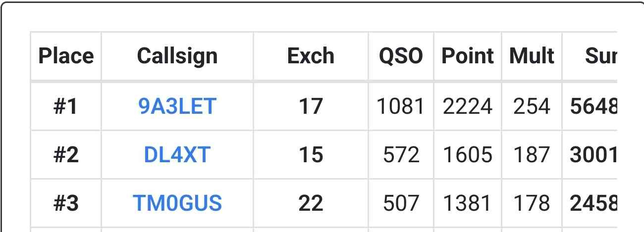Click the Mult column header
The width and height of the screenshot is (644, 232).
(x=532, y=56)
